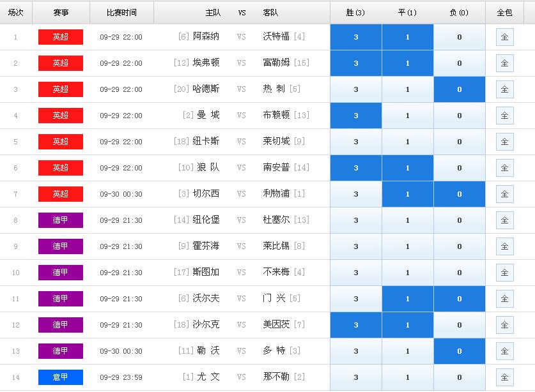Toggle loss (0) for 切尔西 vs 利物浦
Image resolution: width=535 pixels, height=392 pixels.
(x=459, y=194)
